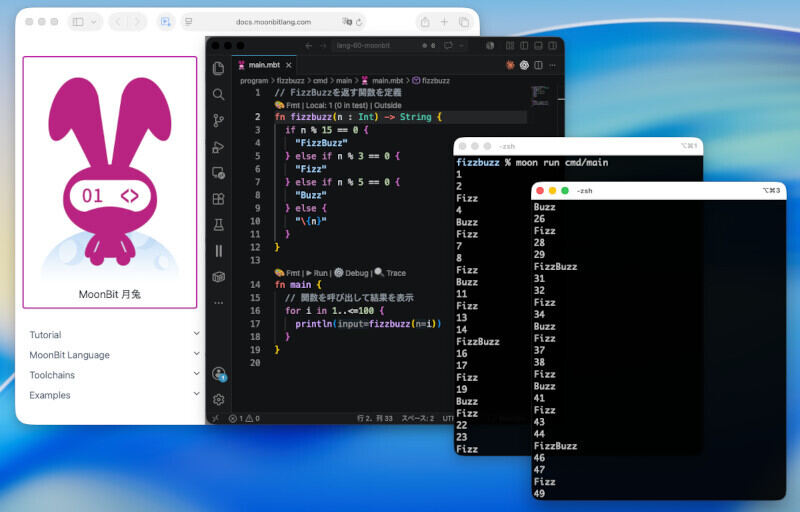Open the Safari sidebar dropdown arrow
Viewport: 800px width, 512px height.
click(x=94, y=22)
